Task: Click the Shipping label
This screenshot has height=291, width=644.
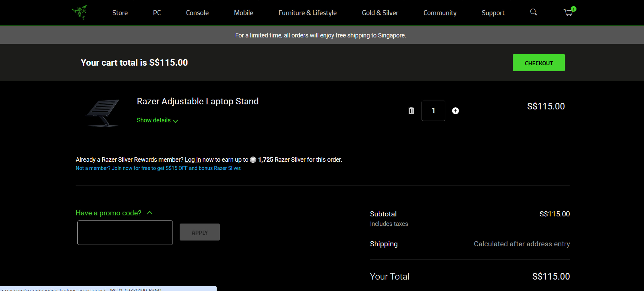Action: [x=384, y=244]
